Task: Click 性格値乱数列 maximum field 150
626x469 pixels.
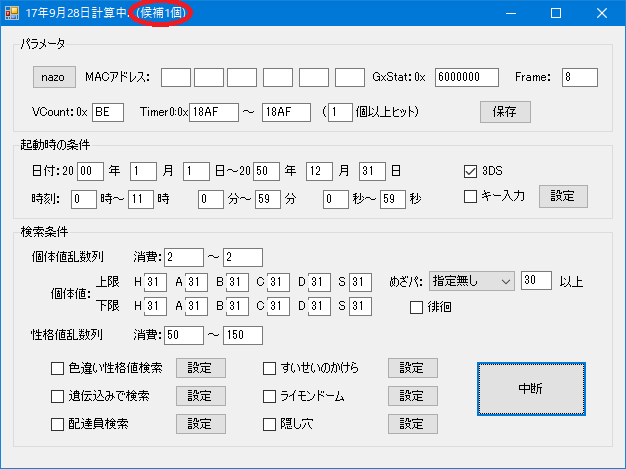Action: [243, 335]
